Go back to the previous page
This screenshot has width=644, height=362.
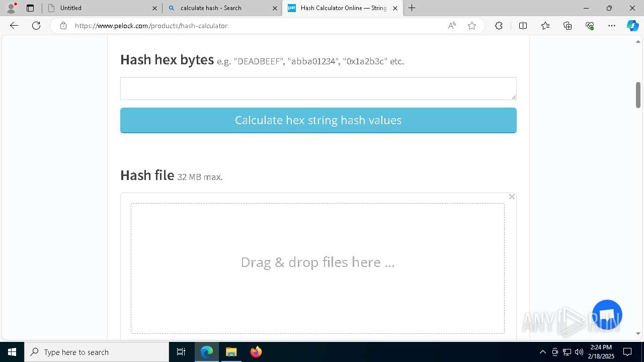click(x=14, y=26)
